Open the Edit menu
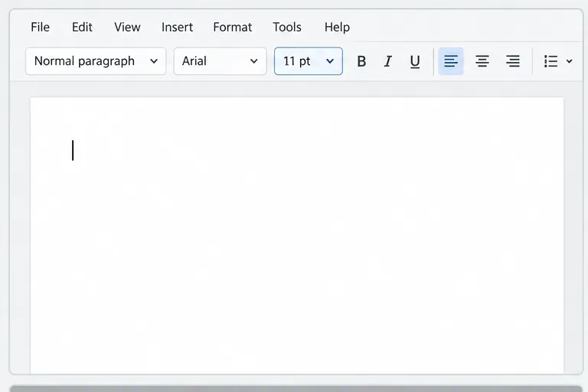588x392 pixels. (82, 27)
